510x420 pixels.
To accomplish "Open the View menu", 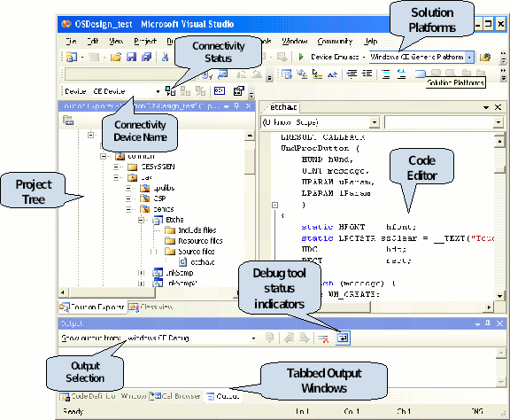I will [x=116, y=42].
